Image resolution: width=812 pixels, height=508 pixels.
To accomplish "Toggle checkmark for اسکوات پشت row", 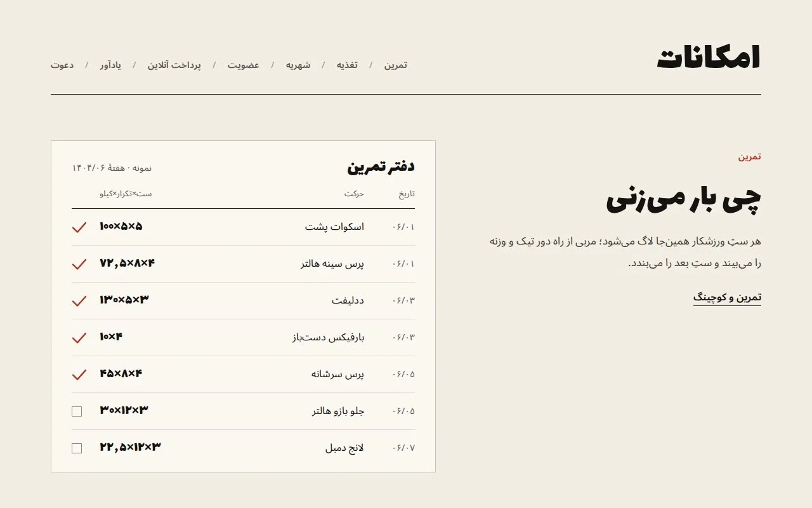I will (x=79, y=227).
